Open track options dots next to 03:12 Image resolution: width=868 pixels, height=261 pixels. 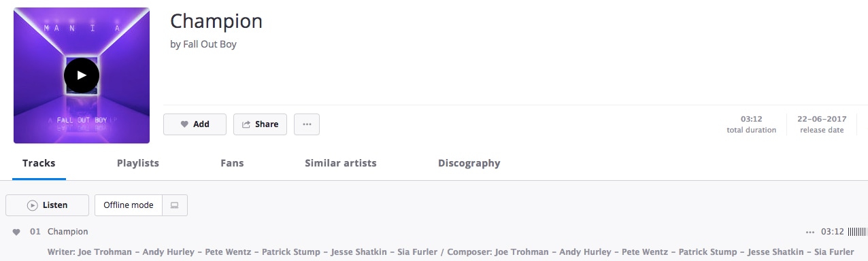pos(809,232)
